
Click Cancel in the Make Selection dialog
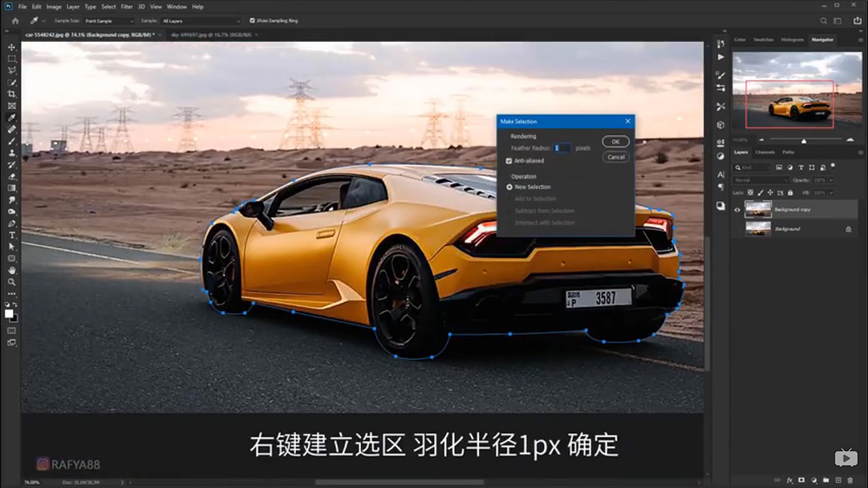pyautogui.click(x=616, y=156)
